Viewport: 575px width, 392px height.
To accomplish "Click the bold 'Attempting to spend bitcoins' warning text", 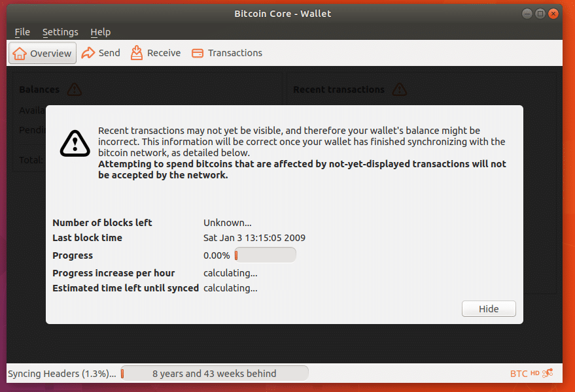I will point(302,169).
